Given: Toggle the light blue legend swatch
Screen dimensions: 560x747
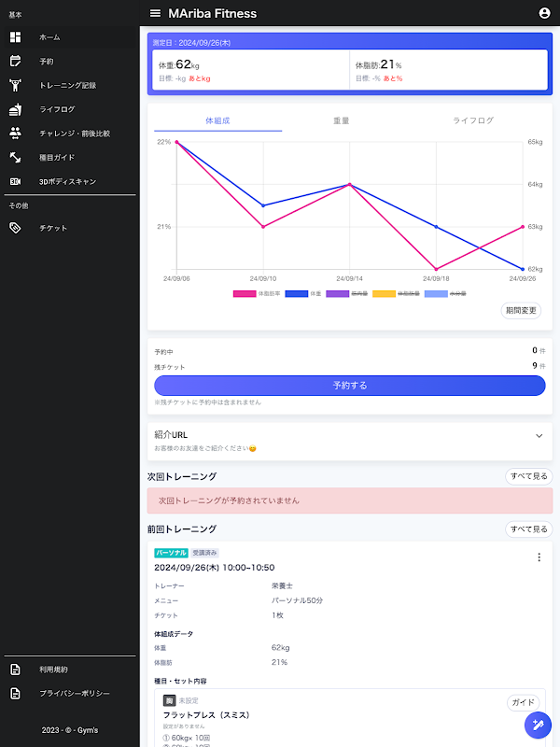Looking at the screenshot, I should 436,294.
